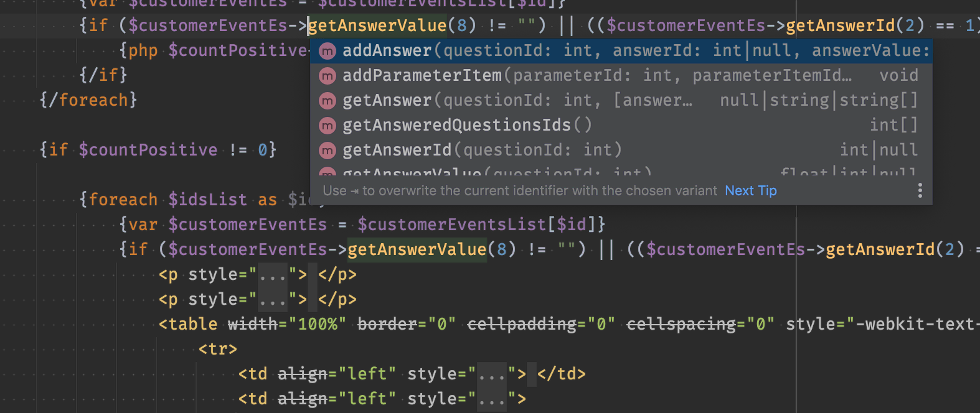Select getAnswerId(questionId: int) suggestion
Viewport: 980px width, 413px height.
point(621,151)
